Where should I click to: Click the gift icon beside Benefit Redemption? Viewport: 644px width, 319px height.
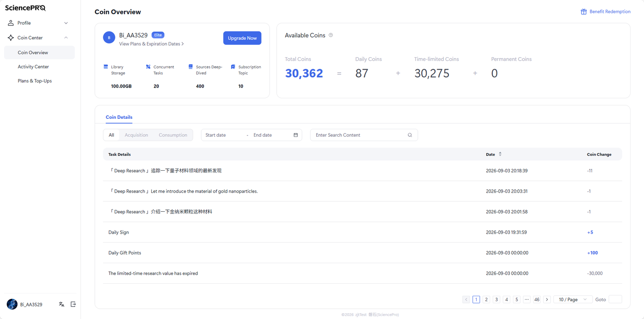(584, 12)
